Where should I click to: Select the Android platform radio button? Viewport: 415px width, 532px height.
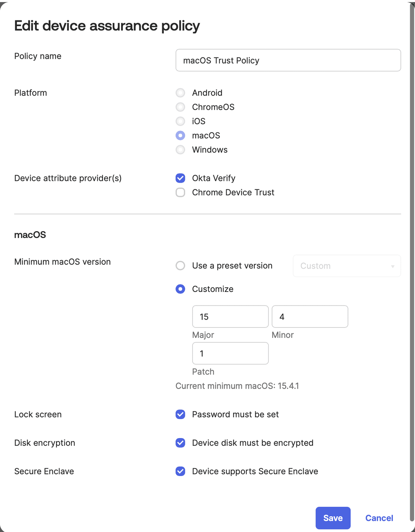click(x=180, y=93)
